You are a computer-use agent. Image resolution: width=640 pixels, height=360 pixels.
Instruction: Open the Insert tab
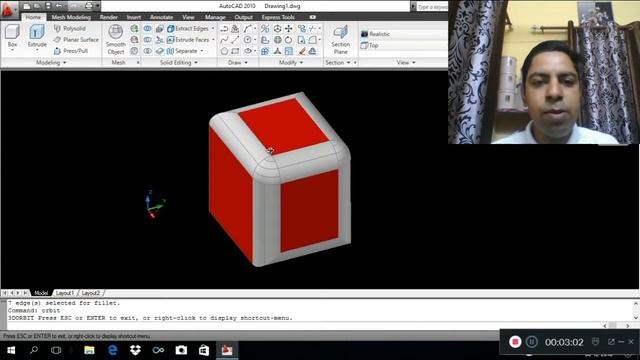[x=133, y=17]
